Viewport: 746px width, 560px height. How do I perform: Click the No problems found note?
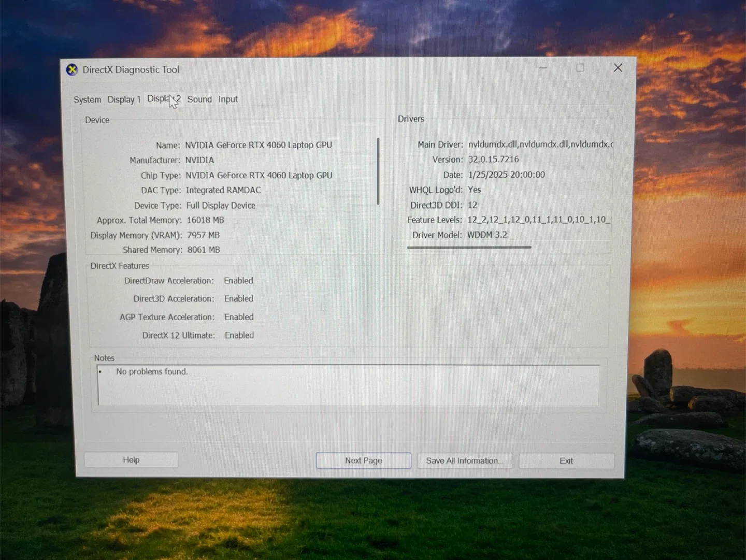(x=152, y=371)
